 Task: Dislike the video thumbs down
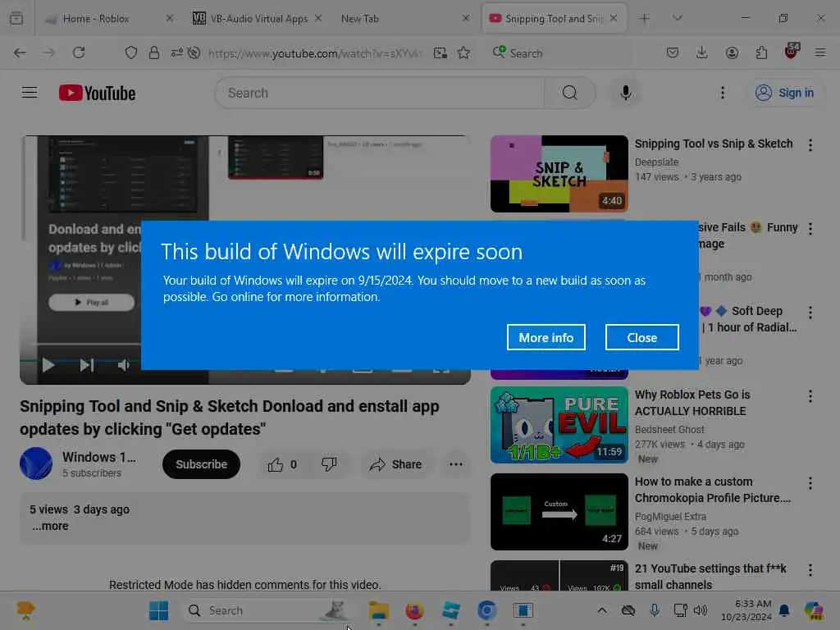(329, 464)
